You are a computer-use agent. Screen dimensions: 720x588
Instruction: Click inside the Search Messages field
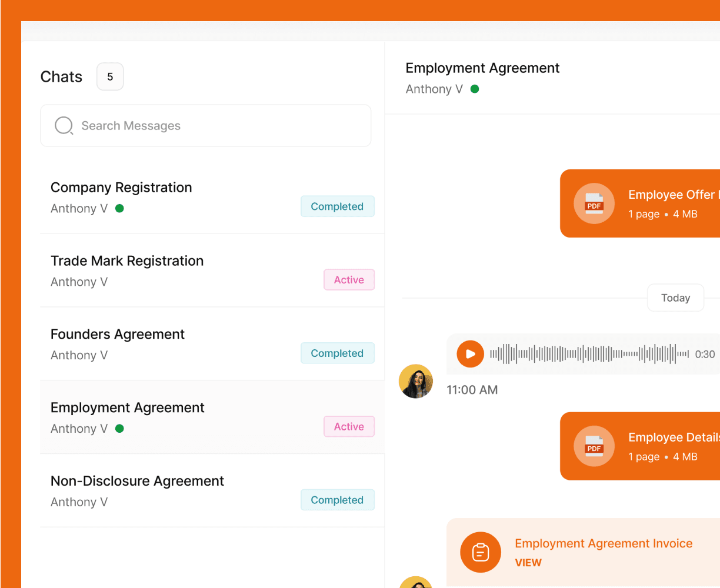pos(206,125)
